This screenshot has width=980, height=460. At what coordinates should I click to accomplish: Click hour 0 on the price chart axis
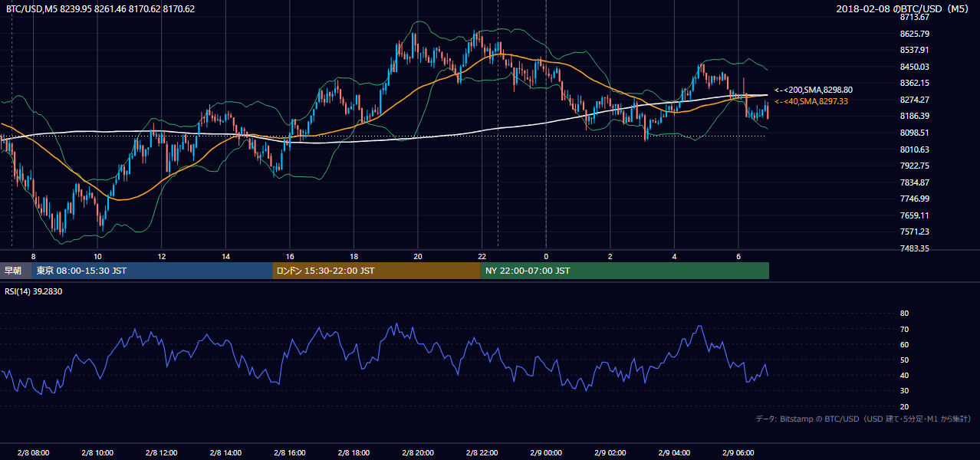tap(546, 256)
